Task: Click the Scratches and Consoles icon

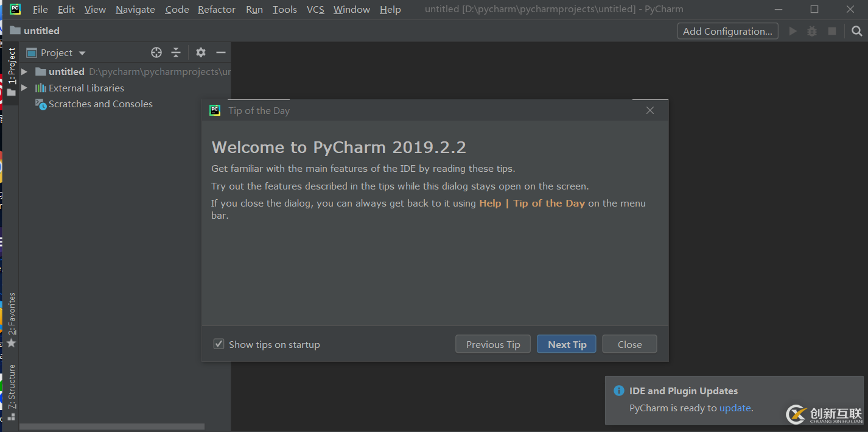Action: click(41, 104)
